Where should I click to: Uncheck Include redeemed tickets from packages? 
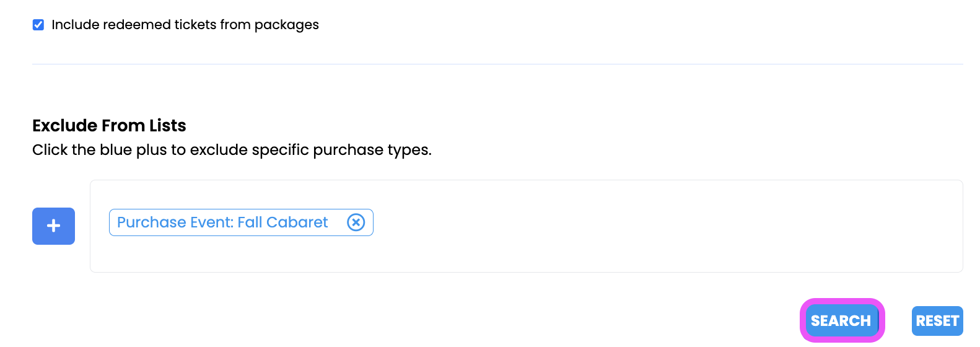[38, 25]
